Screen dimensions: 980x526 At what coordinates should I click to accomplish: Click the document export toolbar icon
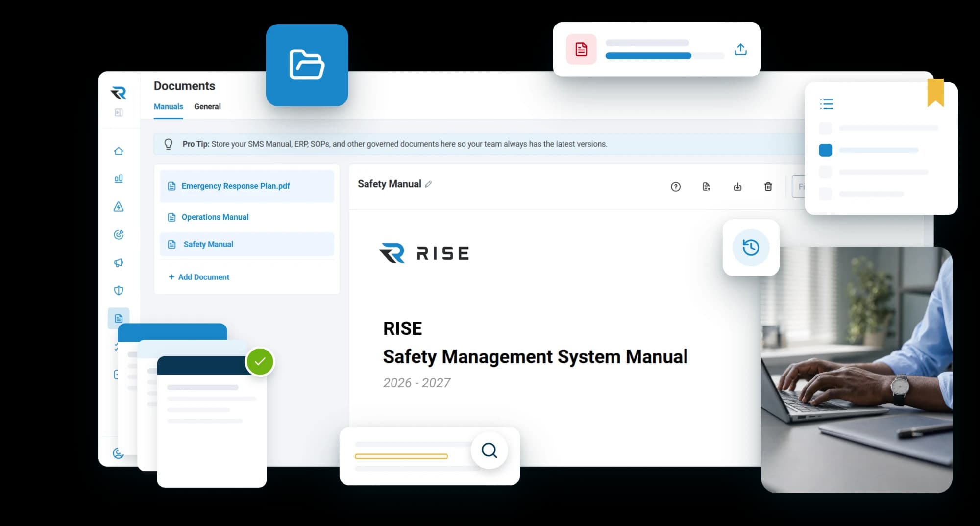coord(706,187)
